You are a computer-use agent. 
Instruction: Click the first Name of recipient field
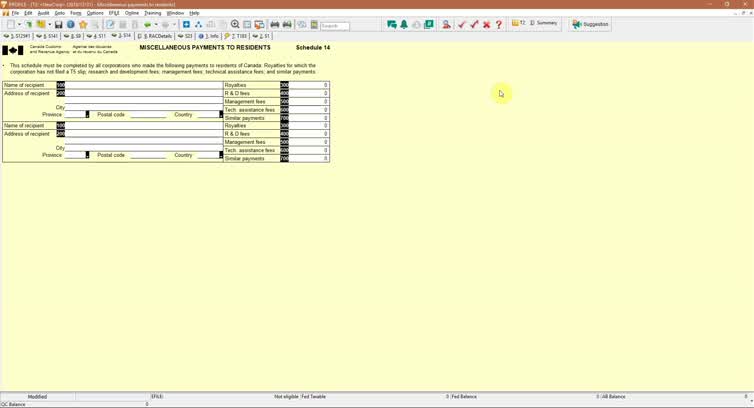click(143, 86)
